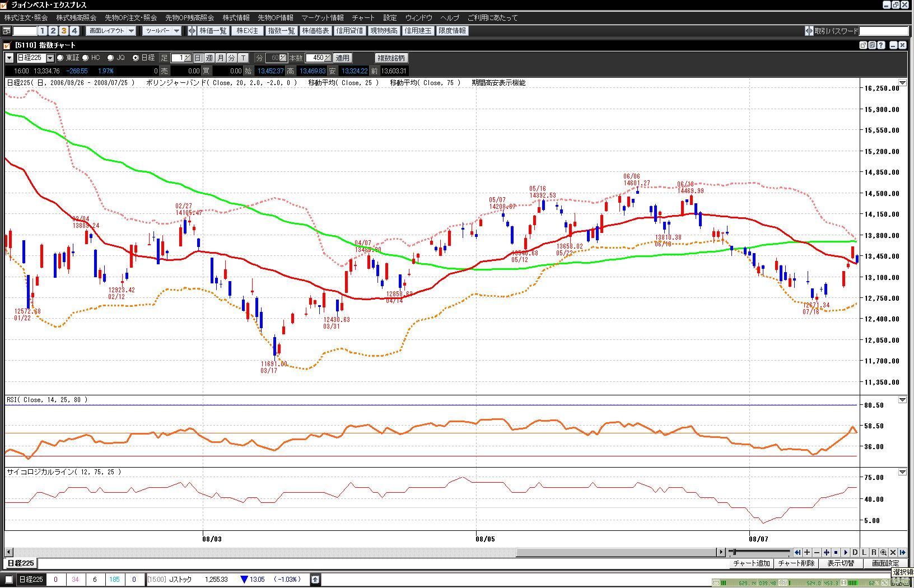The width and height of the screenshot is (914, 588).
Task: Click the D drawing mode icon
Action: (855, 552)
